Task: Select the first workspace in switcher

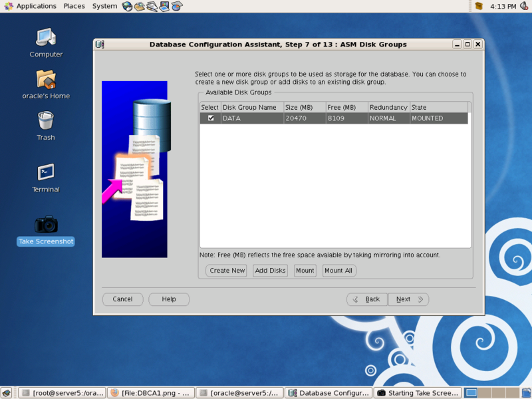Action: 471,393
